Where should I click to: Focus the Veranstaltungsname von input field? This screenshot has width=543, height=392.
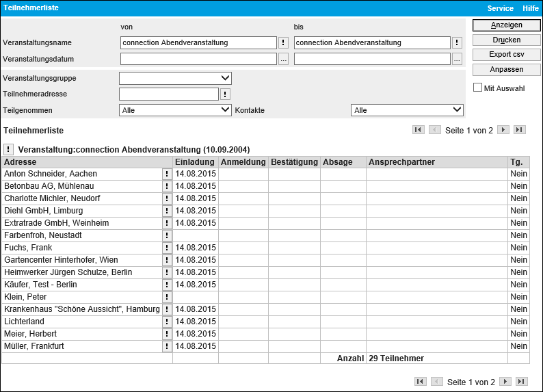[198, 42]
